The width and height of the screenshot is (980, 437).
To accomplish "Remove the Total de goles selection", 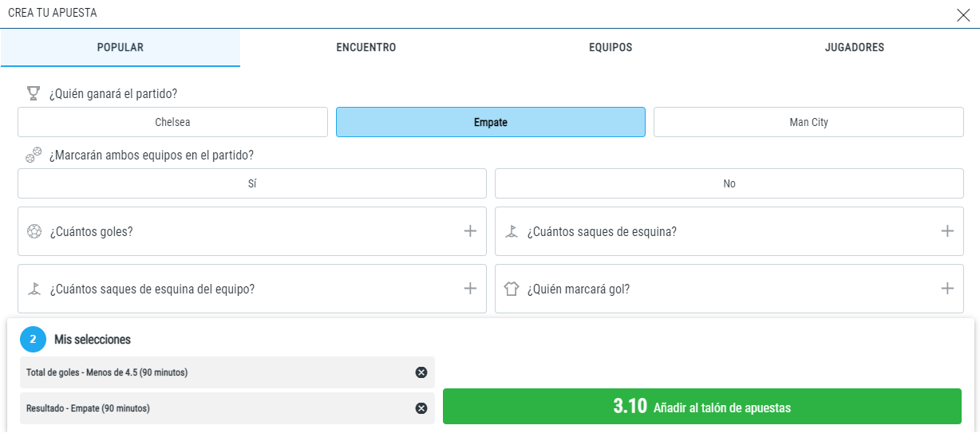I will 421,372.
